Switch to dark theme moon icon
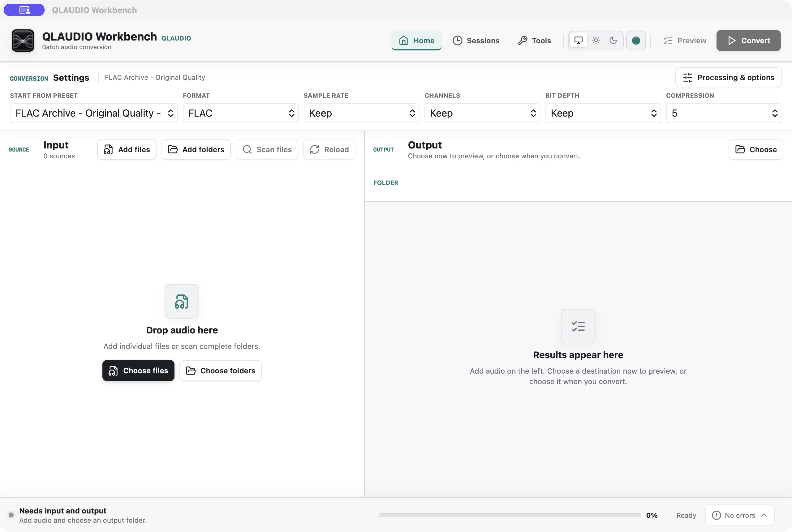 613,41
